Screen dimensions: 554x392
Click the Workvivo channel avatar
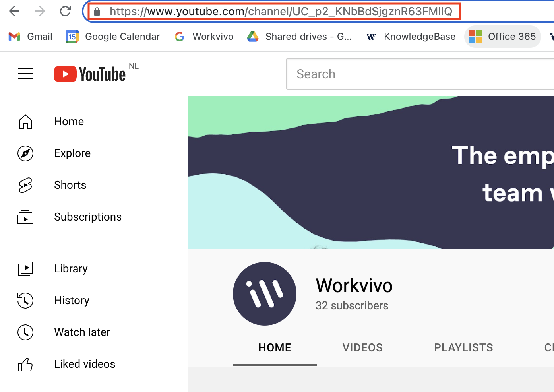coord(265,294)
